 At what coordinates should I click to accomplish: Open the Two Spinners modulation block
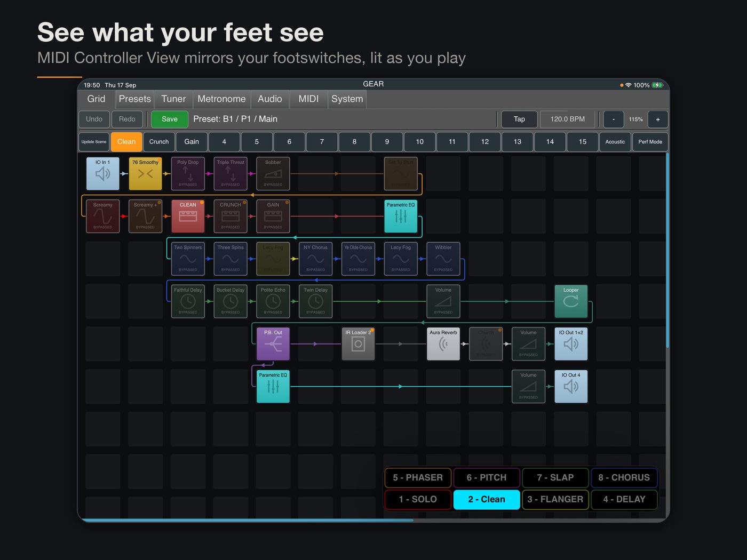[188, 259]
